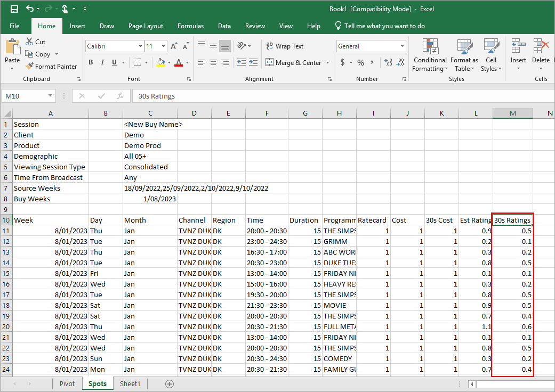Change text orientation with the angled ab icon
555x392 pixels.
click(x=242, y=46)
